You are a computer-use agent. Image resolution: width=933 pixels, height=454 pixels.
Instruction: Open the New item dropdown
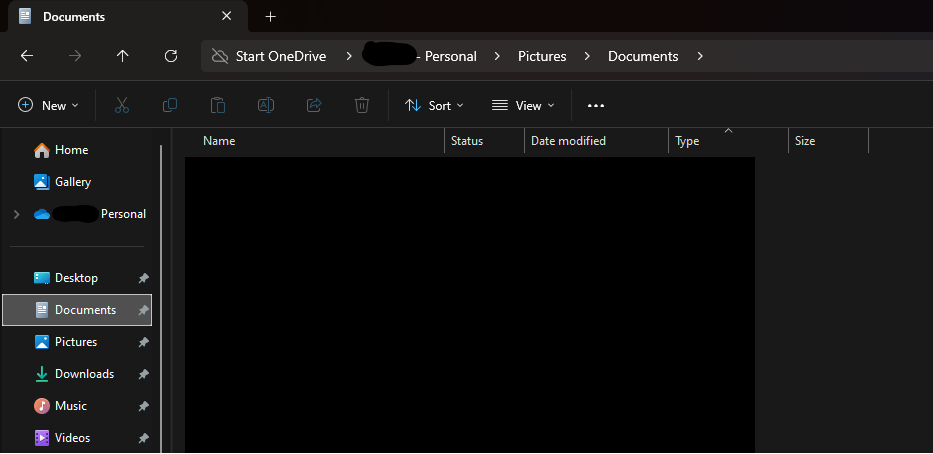pyautogui.click(x=48, y=105)
